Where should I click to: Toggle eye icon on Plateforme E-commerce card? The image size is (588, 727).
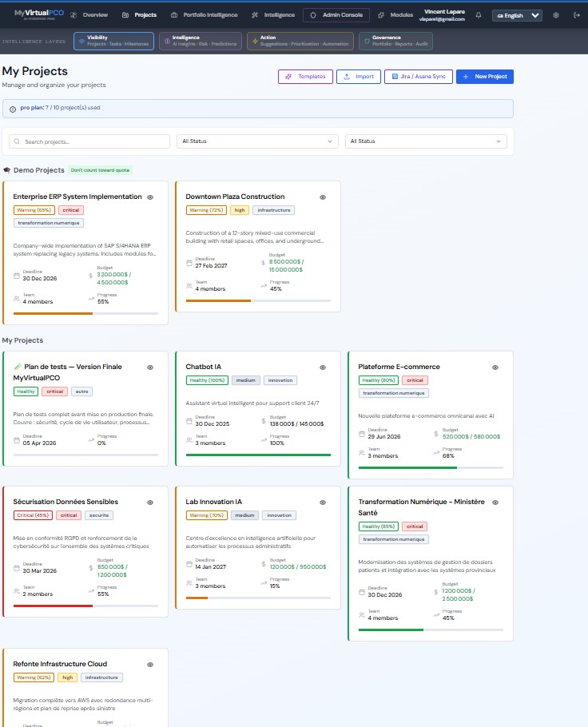tap(495, 367)
